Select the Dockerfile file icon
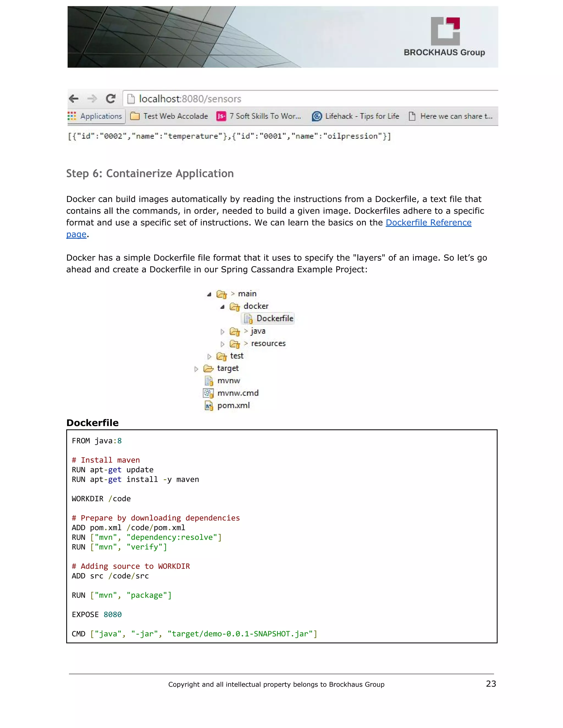 (x=248, y=319)
